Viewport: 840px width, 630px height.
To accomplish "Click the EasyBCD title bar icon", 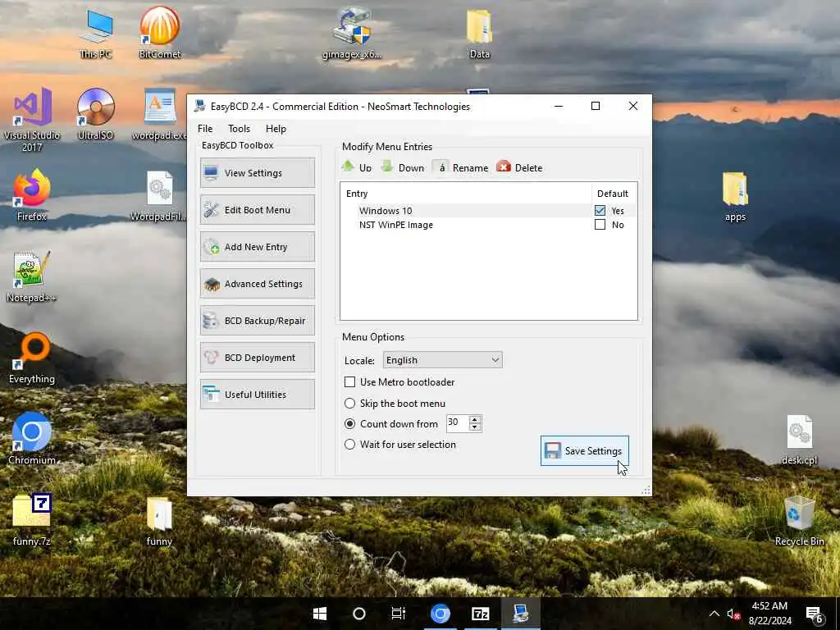I will tap(200, 106).
